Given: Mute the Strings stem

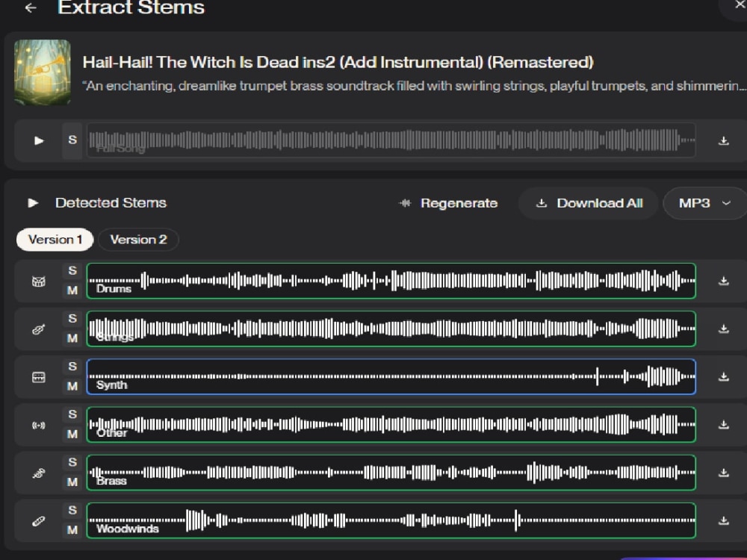Looking at the screenshot, I should point(72,338).
